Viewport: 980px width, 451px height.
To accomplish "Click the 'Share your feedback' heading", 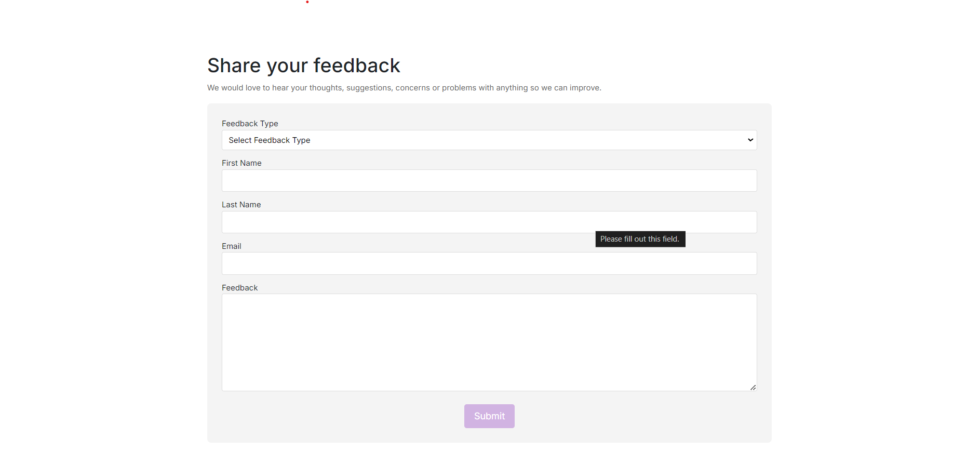I will click(303, 66).
